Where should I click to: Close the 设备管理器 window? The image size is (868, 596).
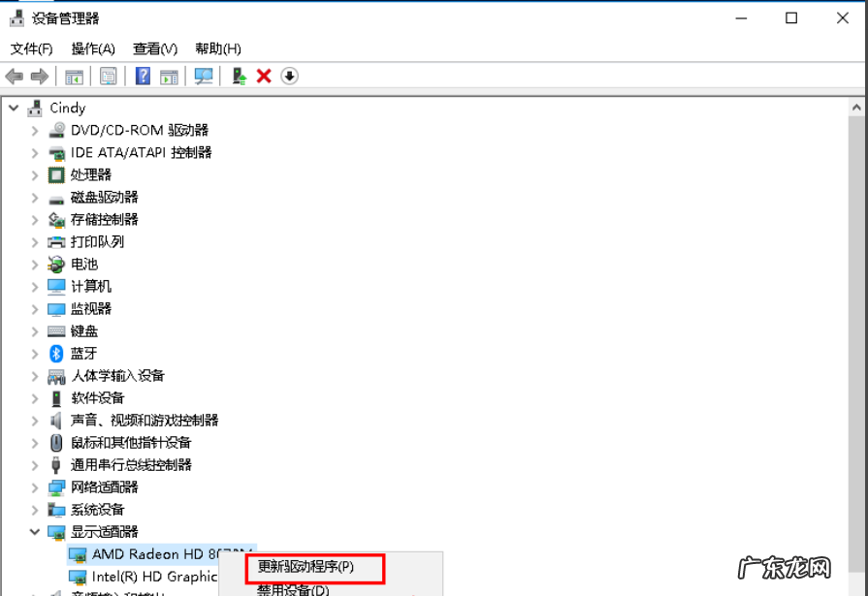click(x=843, y=18)
